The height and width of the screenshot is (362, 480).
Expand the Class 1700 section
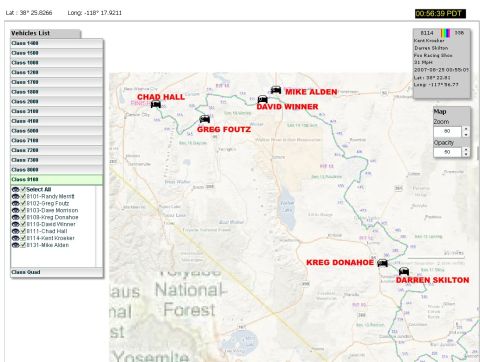point(57,82)
